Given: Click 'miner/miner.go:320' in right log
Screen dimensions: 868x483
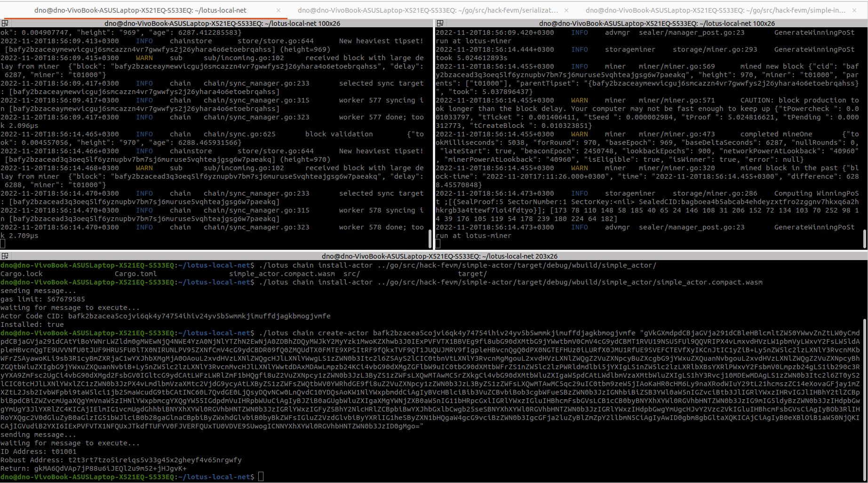Looking at the screenshot, I should point(677,168).
